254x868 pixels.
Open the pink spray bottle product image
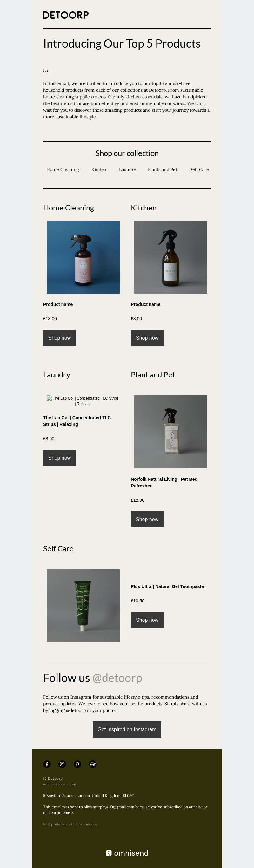[x=83, y=257]
